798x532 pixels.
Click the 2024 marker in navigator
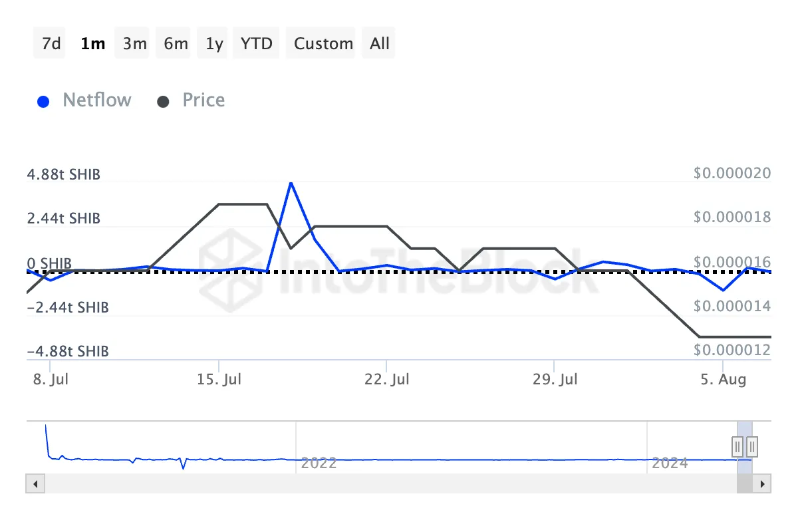coord(670,463)
